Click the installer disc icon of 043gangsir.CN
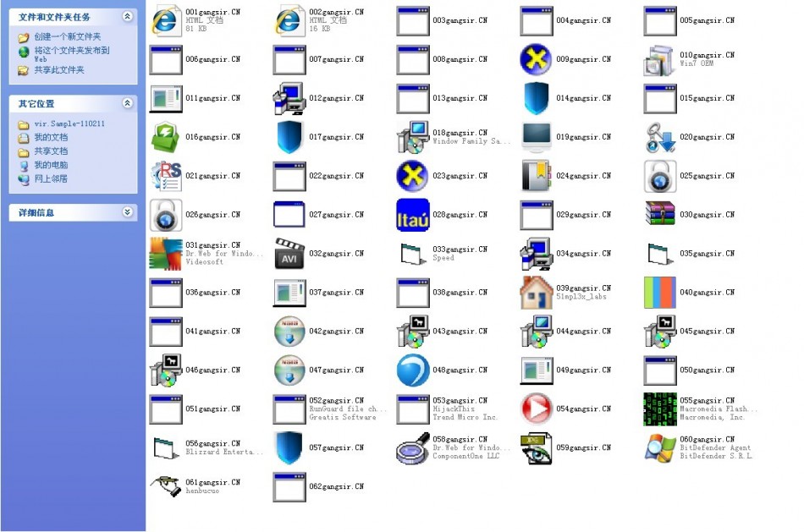The height and width of the screenshot is (532, 804). (413, 332)
